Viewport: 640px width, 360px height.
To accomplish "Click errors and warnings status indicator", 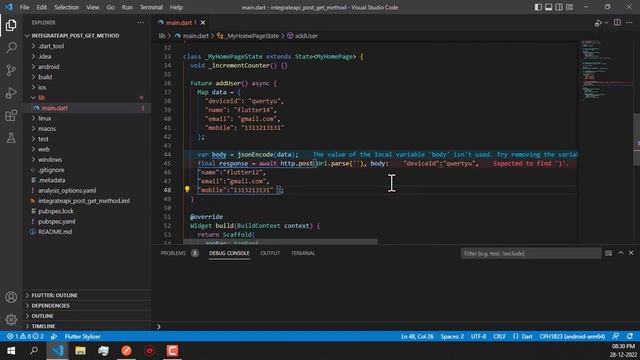I will (x=25, y=336).
